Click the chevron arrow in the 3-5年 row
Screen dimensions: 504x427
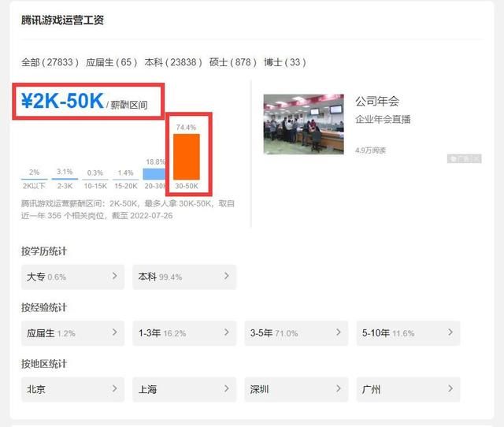click(x=338, y=332)
